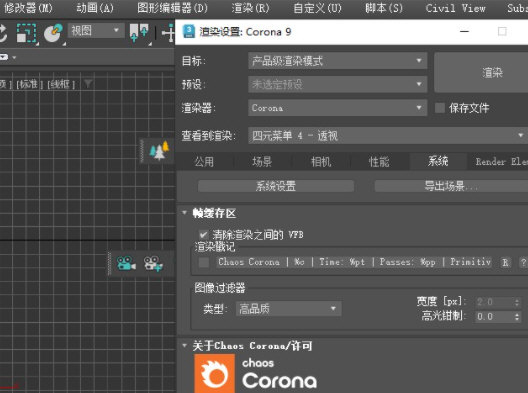528x393 pixels.
Task: Open the Customize (U) menu
Action: (317, 8)
